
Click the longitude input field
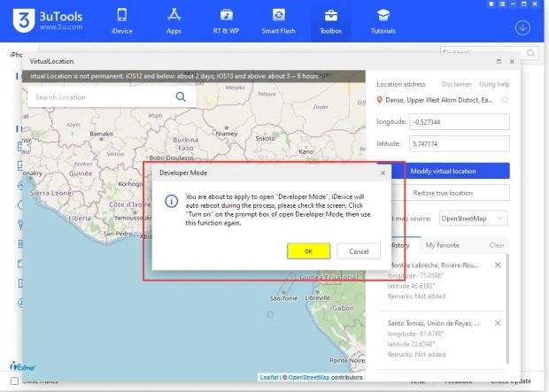tap(460, 122)
